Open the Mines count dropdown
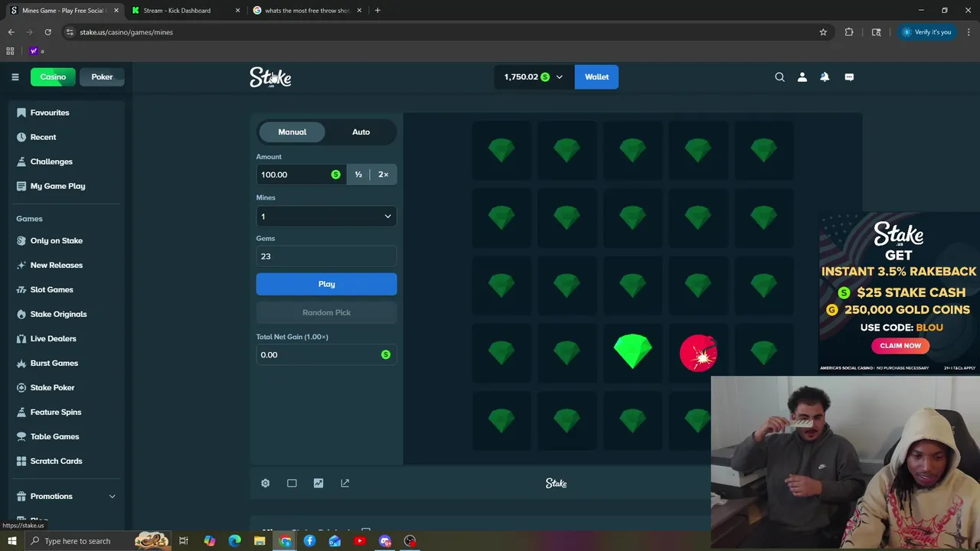Viewport: 980px width, 551px height. point(326,216)
